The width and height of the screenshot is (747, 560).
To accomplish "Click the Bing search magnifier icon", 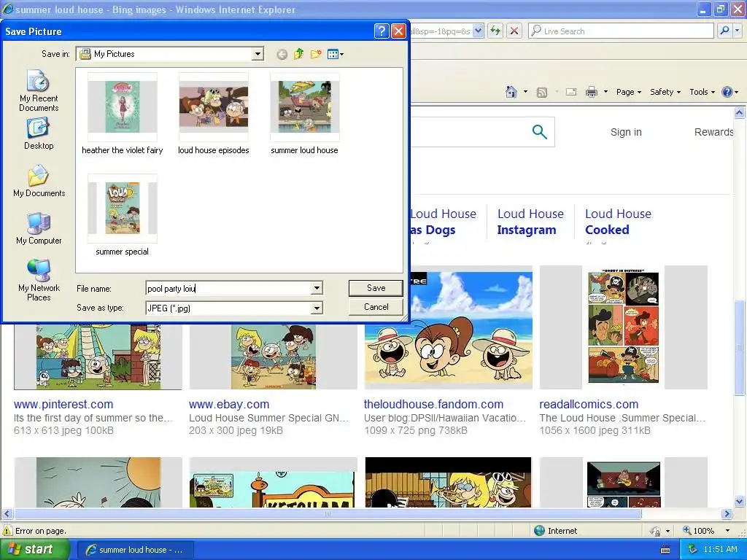I will click(x=539, y=132).
